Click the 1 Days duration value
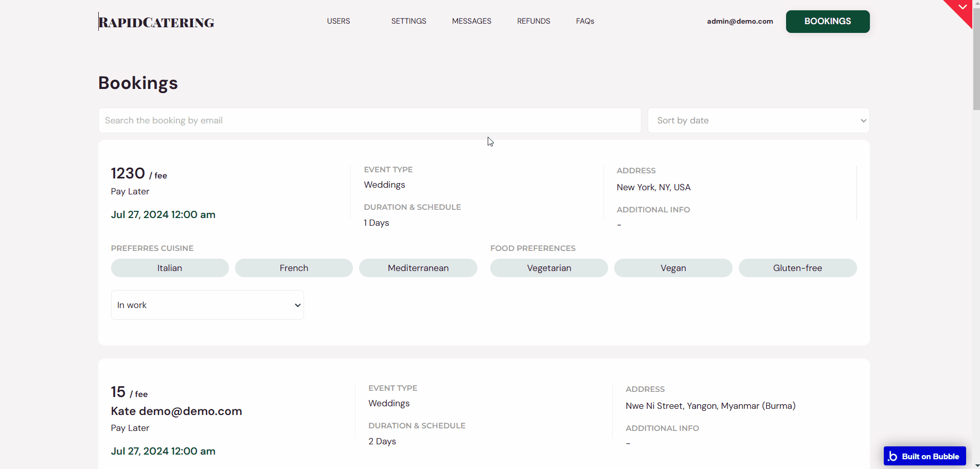Viewport: 980px width, 469px height. (x=376, y=223)
